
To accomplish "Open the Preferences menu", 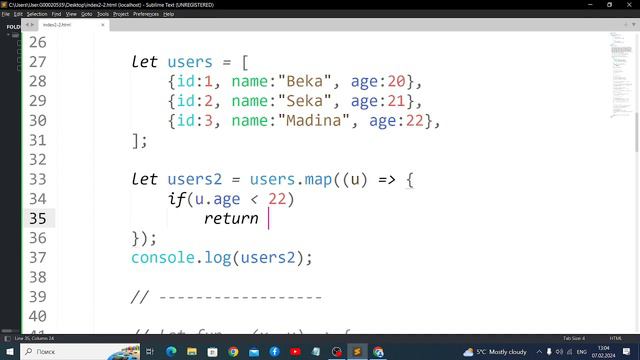I will (146, 14).
